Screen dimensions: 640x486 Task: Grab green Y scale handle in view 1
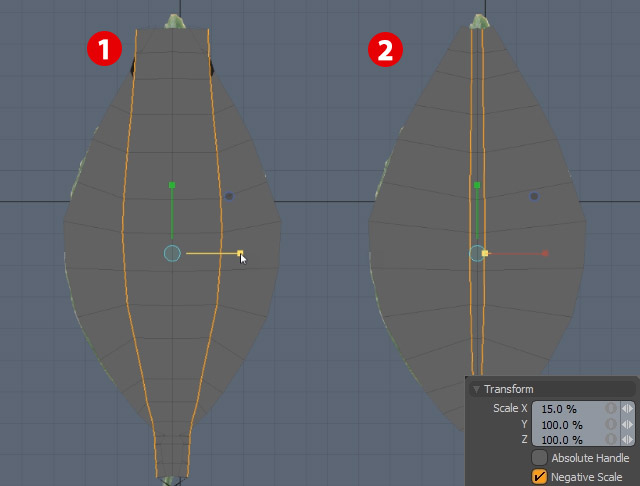(172, 185)
